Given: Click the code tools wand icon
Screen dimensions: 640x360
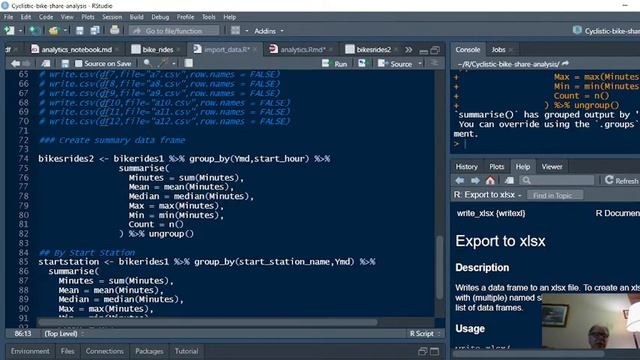Looking at the screenshot, I should 163,63.
